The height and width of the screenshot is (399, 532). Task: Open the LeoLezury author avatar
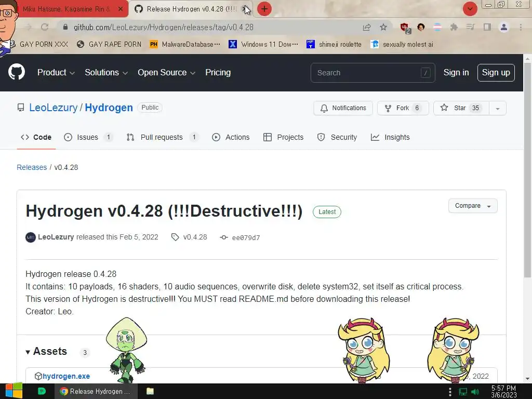[x=31, y=237]
